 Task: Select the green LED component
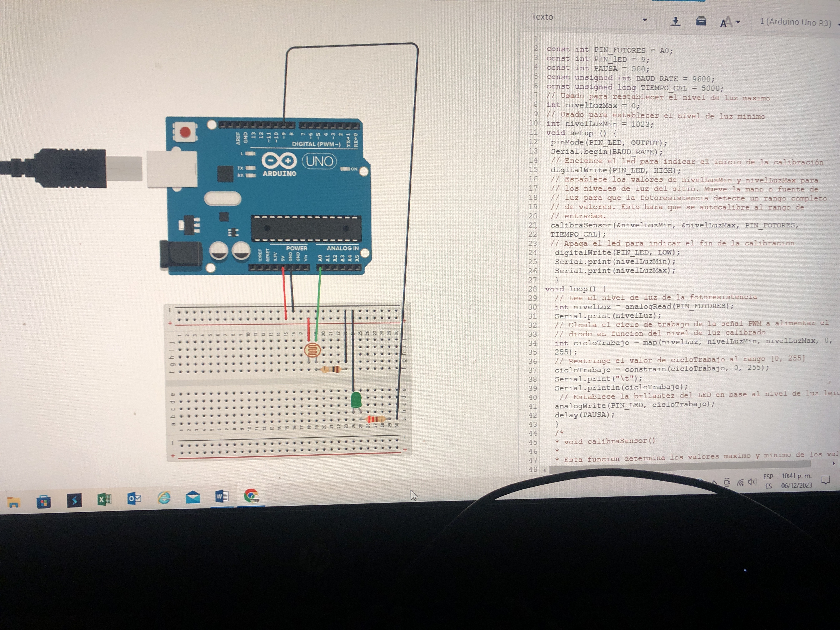(x=356, y=400)
